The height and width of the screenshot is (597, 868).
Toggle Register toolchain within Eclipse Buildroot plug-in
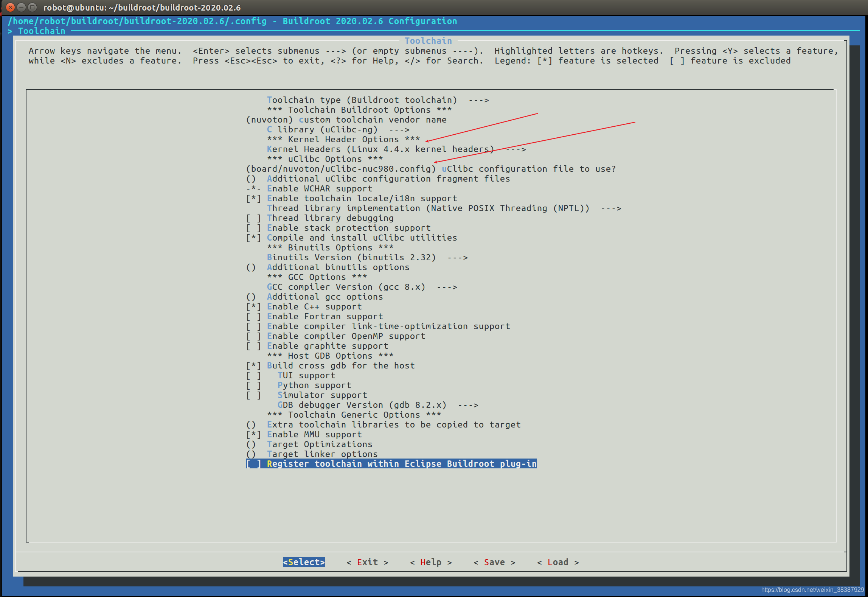pos(391,464)
